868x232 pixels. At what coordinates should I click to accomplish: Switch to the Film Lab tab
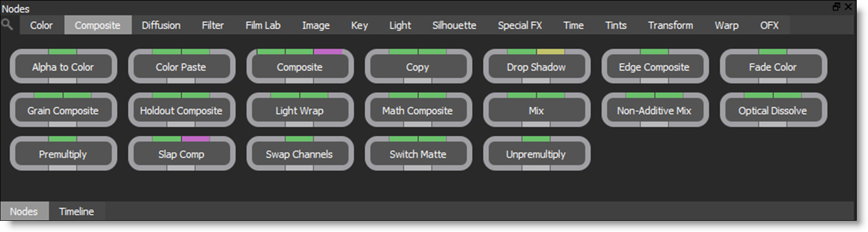263,25
